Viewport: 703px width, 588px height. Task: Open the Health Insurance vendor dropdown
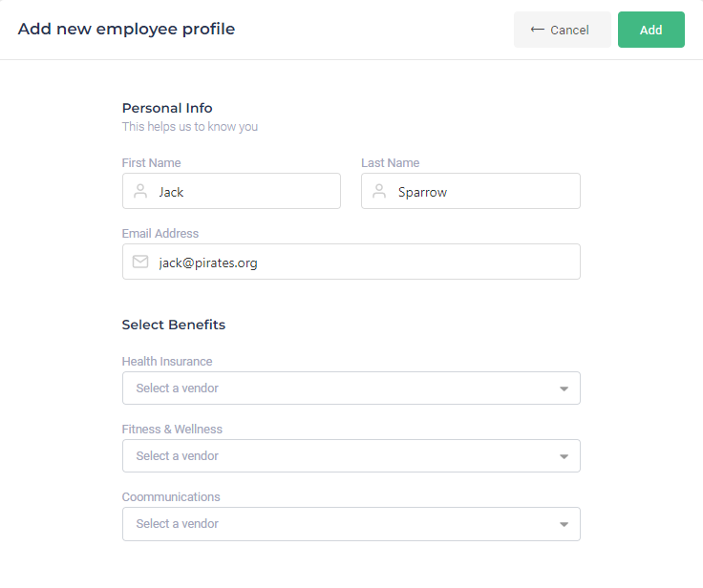(351, 388)
